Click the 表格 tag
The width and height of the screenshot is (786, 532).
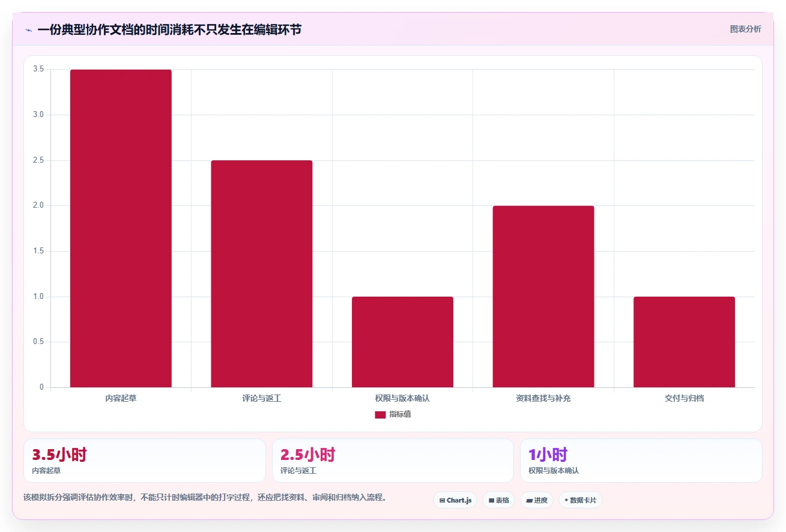click(x=498, y=500)
